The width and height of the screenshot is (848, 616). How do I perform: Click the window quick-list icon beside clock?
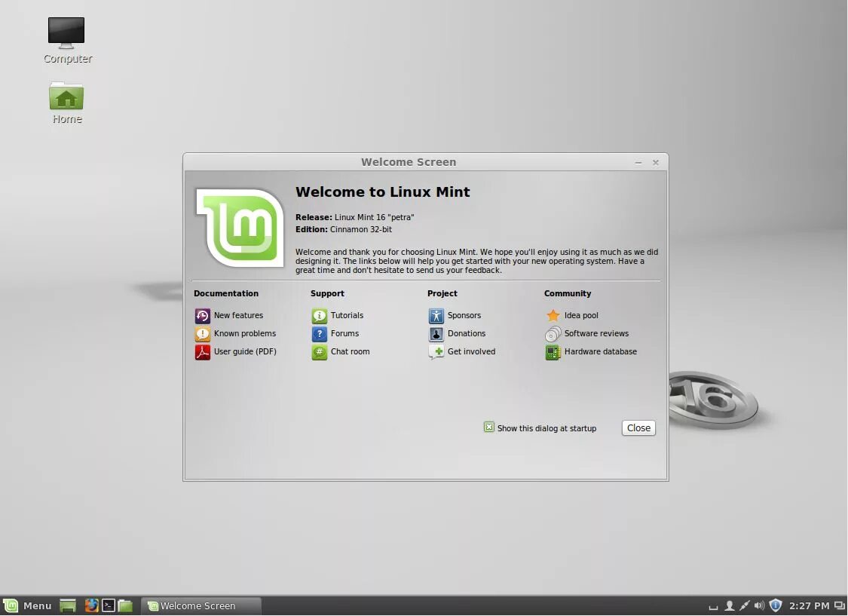click(x=840, y=605)
